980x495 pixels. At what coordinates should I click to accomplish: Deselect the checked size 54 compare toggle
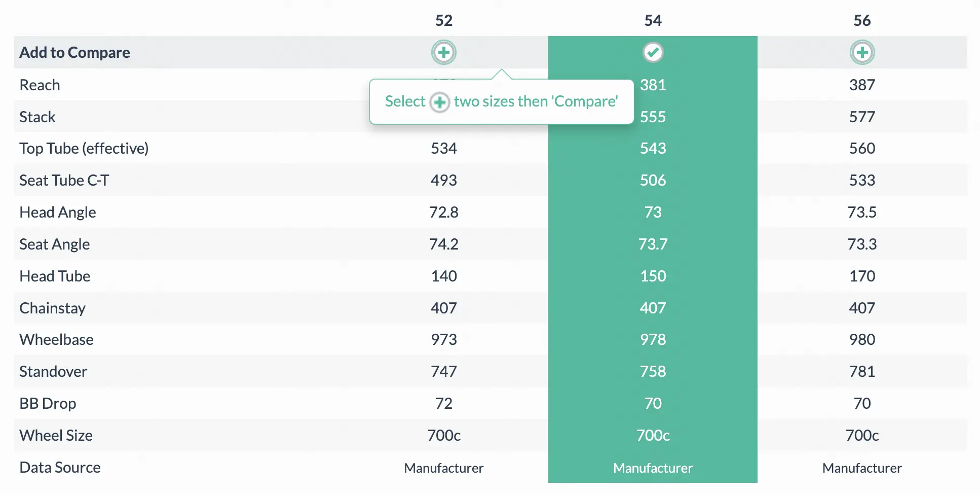click(x=653, y=52)
